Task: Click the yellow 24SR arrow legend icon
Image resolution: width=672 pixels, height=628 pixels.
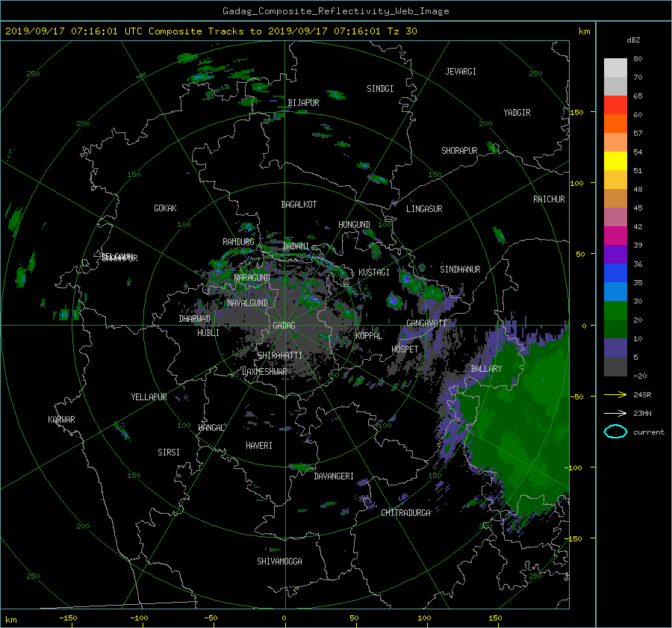Action: (x=615, y=394)
